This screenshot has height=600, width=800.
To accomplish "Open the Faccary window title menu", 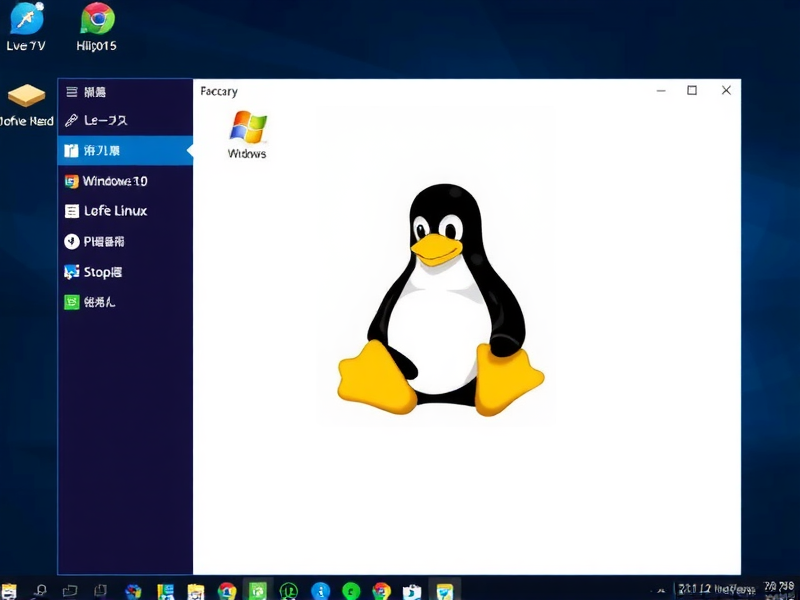I will click(219, 91).
